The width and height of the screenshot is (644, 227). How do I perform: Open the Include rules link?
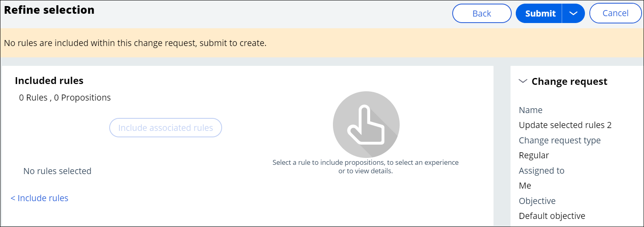point(40,198)
